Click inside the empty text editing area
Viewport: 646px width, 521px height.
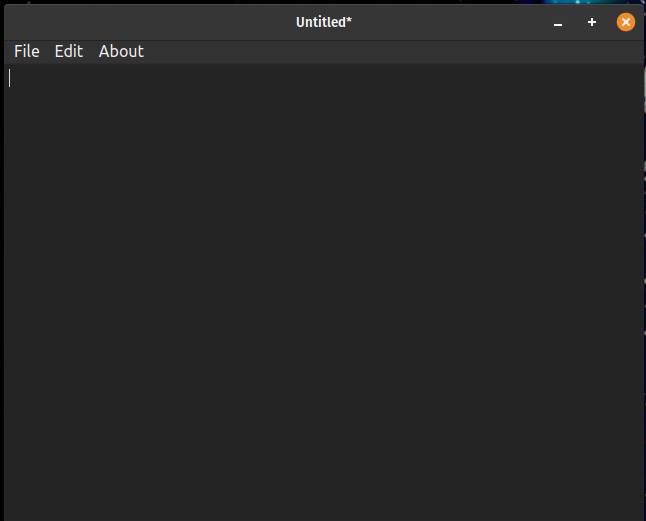324,292
